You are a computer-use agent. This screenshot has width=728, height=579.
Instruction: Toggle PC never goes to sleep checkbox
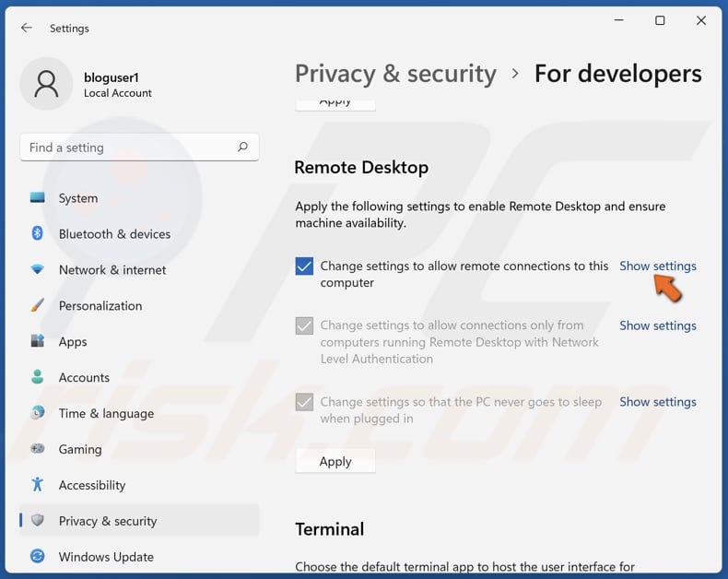point(305,402)
